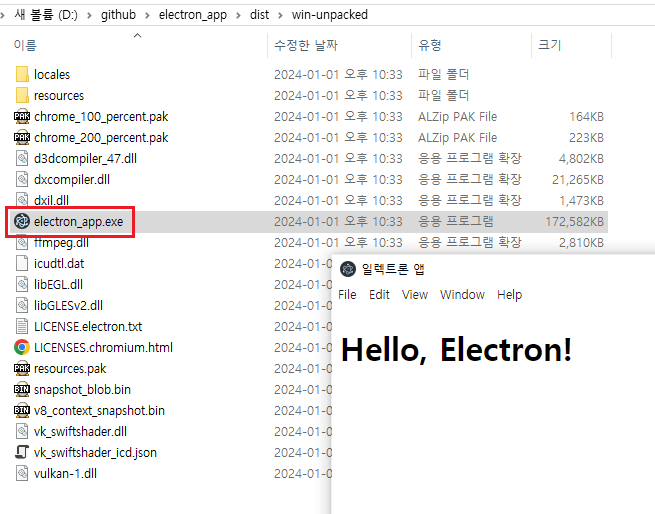The image size is (655, 514).
Task: Click the 파일 폴더 type of locales
Action: [443, 74]
